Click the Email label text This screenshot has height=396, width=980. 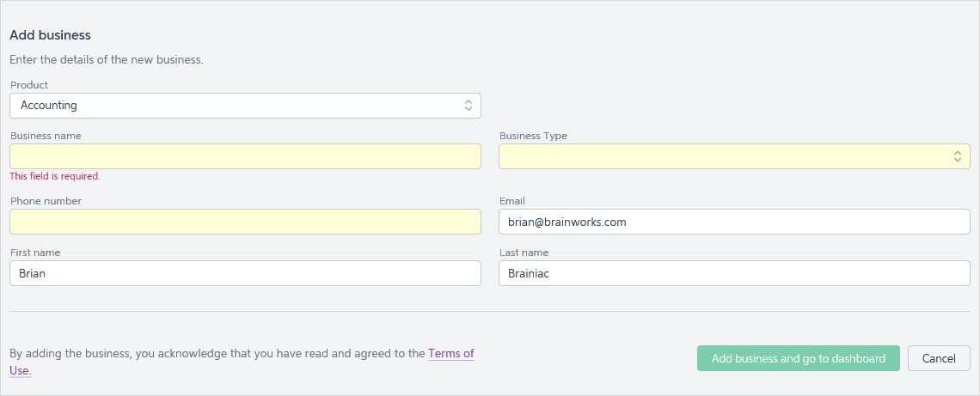(x=512, y=201)
